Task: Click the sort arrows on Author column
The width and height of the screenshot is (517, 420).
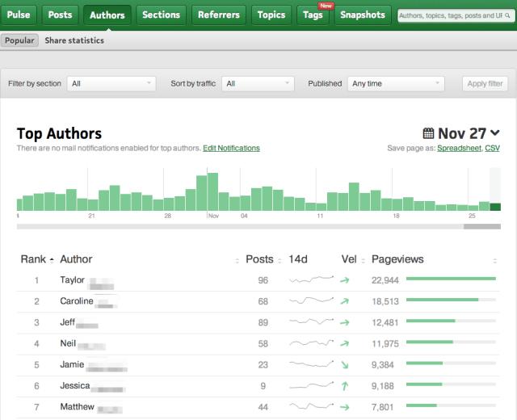Action: (237, 260)
